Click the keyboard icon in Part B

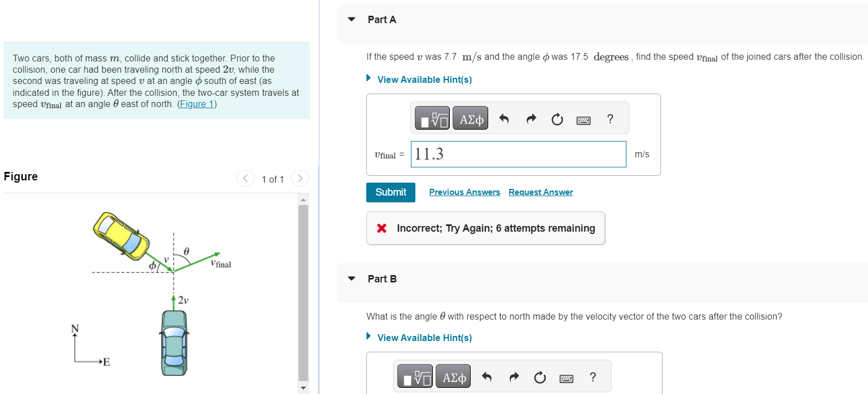point(565,377)
